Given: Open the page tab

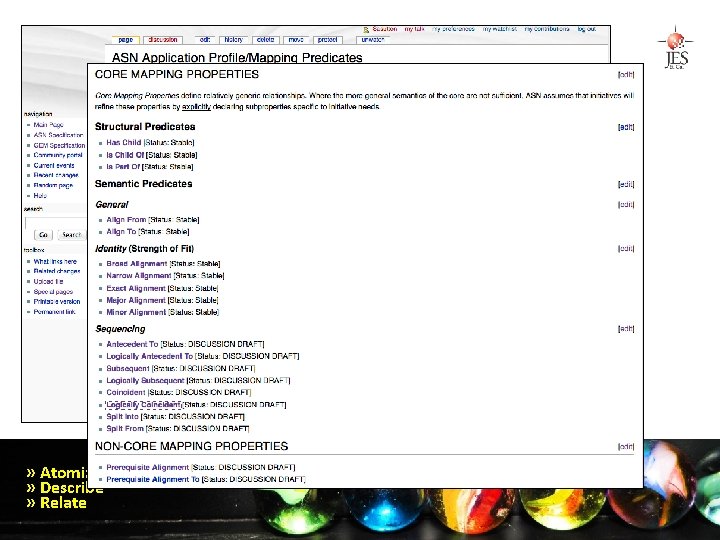Looking at the screenshot, I should (x=125, y=40).
